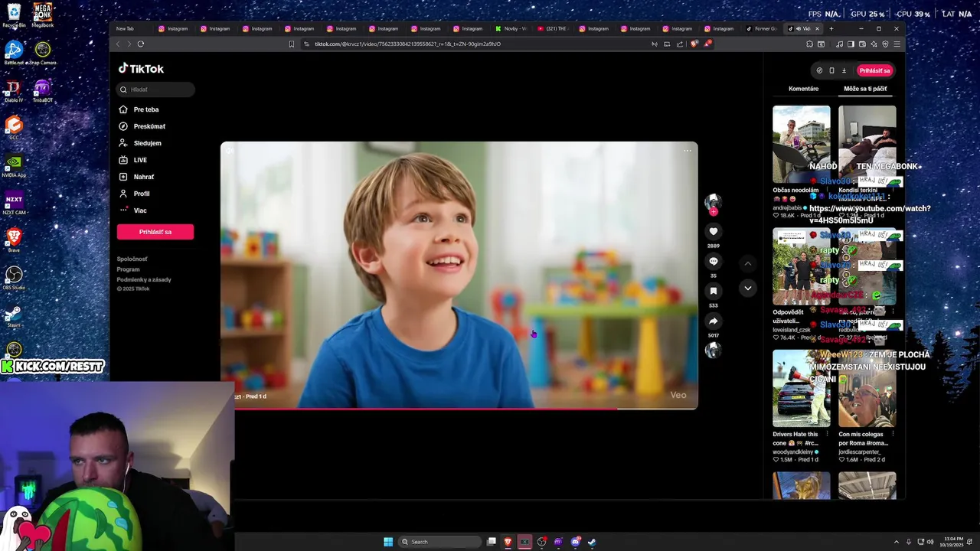Screen dimensions: 980x551
Task: Search TikTok in the Hľadať field
Action: 155,90
